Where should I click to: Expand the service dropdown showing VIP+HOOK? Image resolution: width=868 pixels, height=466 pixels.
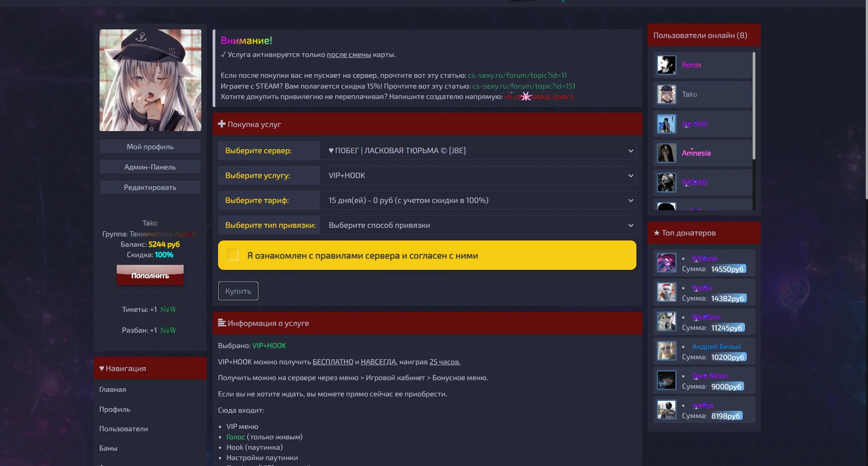click(477, 175)
